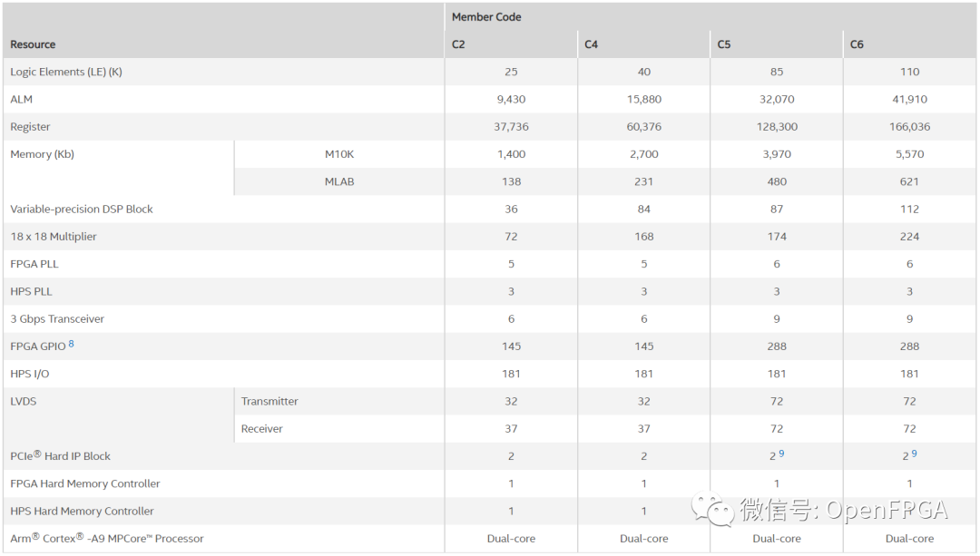Select the C2 column header

[458, 44]
